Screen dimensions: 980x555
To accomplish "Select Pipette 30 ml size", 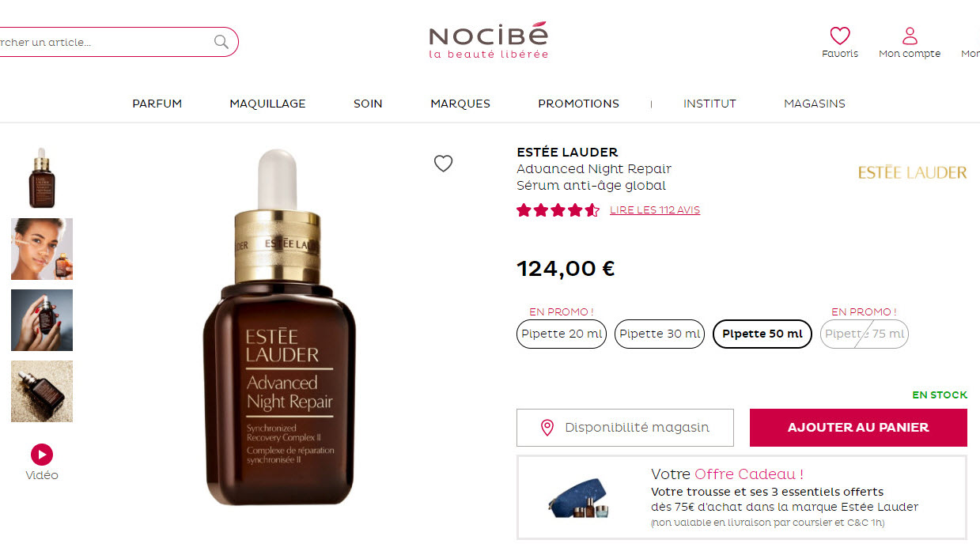I will coord(660,334).
